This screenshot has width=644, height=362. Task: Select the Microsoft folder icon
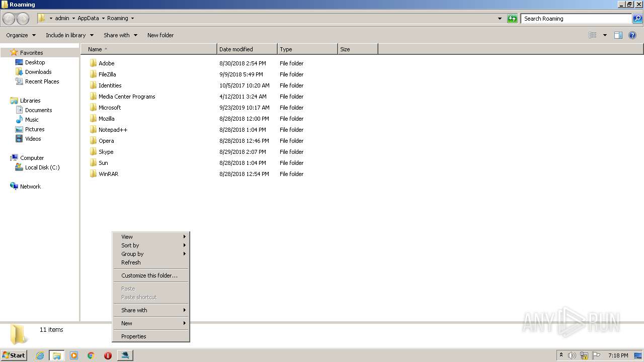[93, 108]
